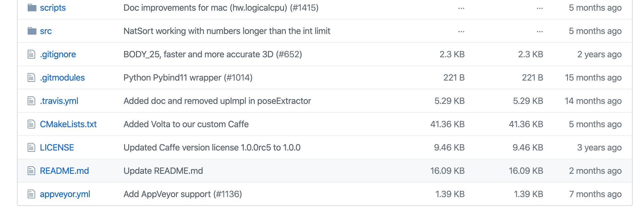Click the first ellipsis in scripts row
This screenshot has width=644, height=216.
point(461,8)
